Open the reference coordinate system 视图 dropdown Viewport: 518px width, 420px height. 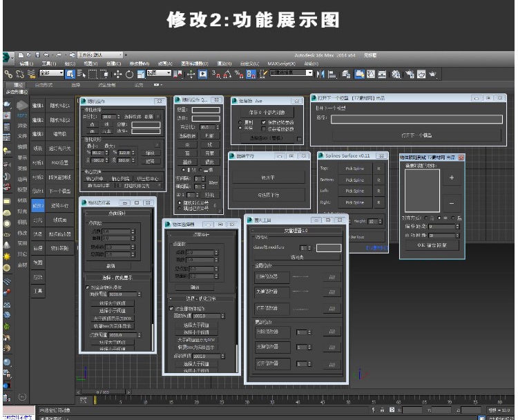click(x=159, y=73)
